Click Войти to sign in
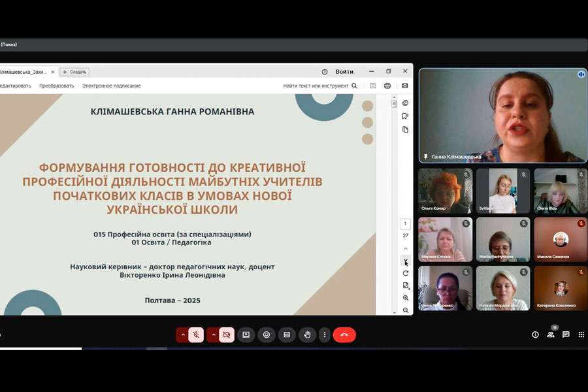The height and width of the screenshot is (392, 588). tap(344, 72)
